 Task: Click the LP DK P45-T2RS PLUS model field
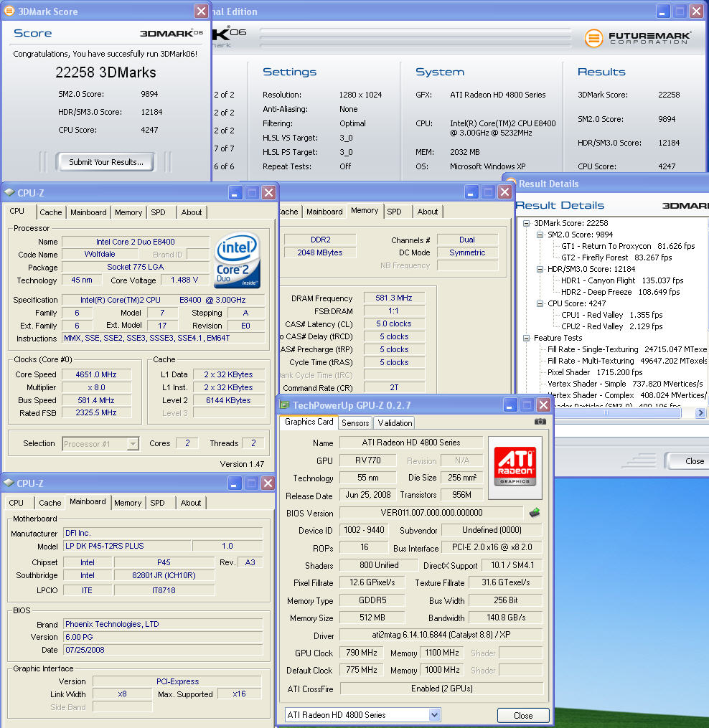(x=127, y=546)
